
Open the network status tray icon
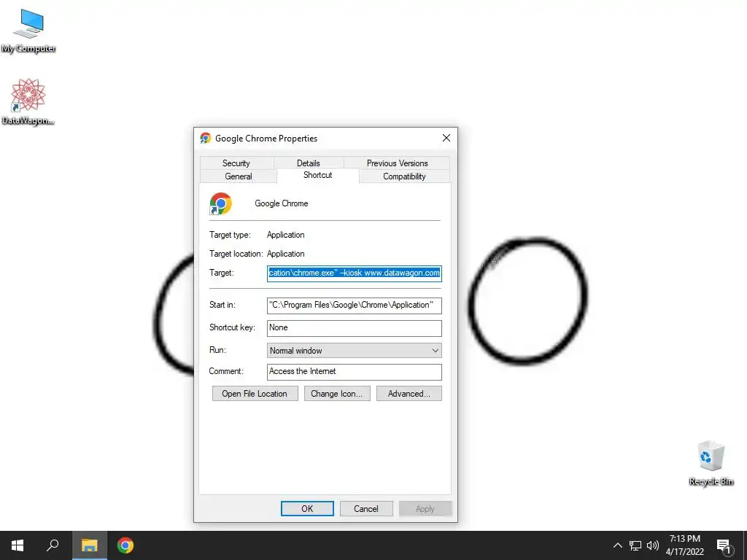[x=635, y=545]
